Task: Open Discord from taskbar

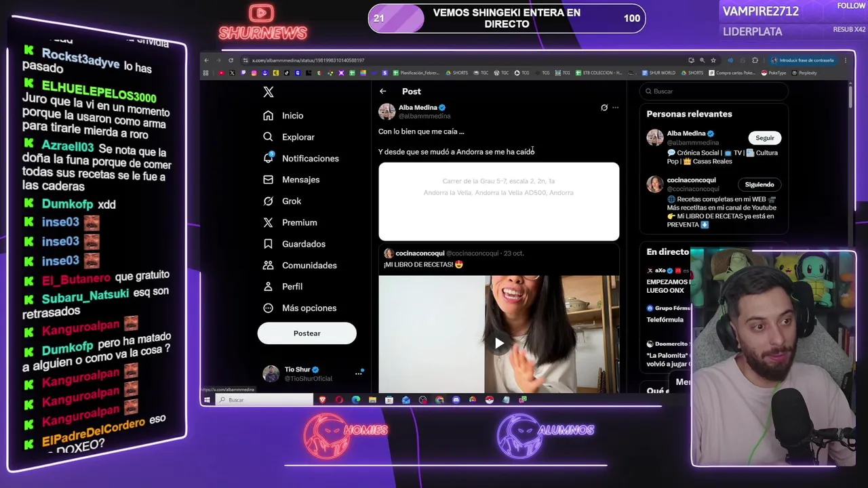Action: point(456,400)
